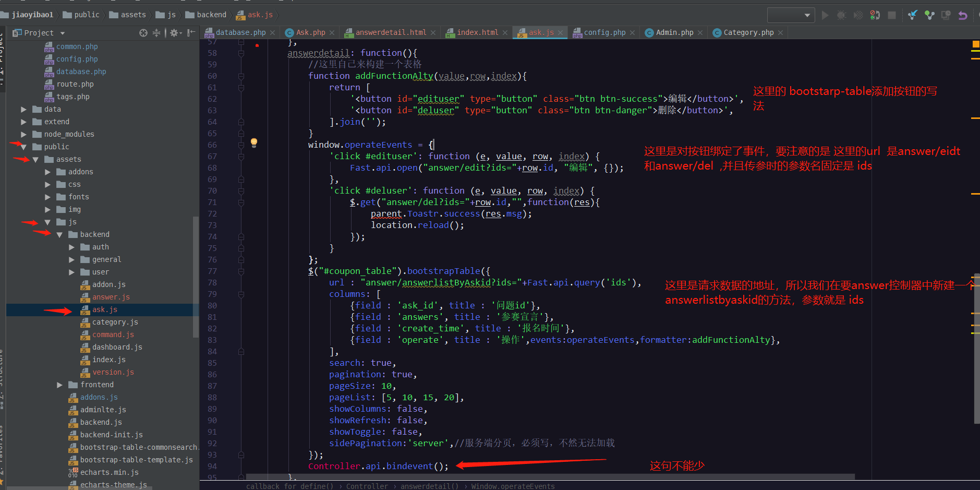Click Run with Coverage icon
980x490 pixels.
[x=858, y=15]
